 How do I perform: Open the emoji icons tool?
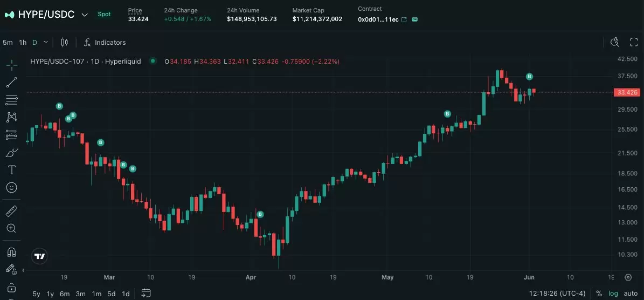tap(11, 187)
